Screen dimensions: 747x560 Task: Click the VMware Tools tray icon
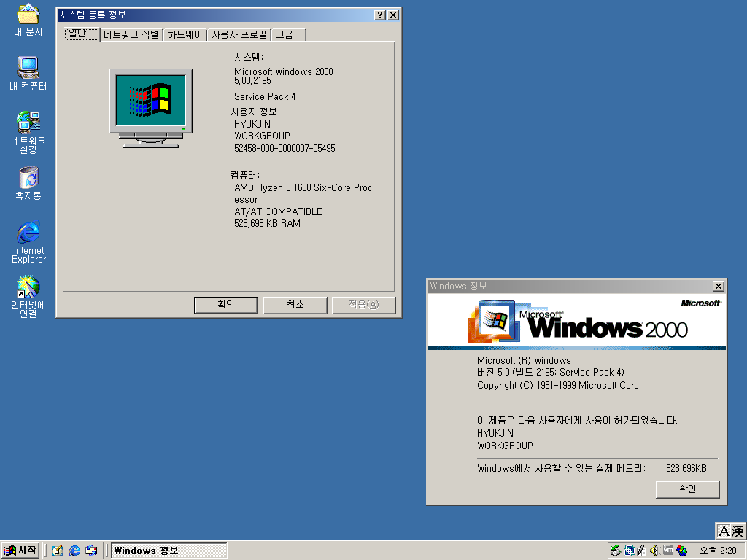[668, 551]
